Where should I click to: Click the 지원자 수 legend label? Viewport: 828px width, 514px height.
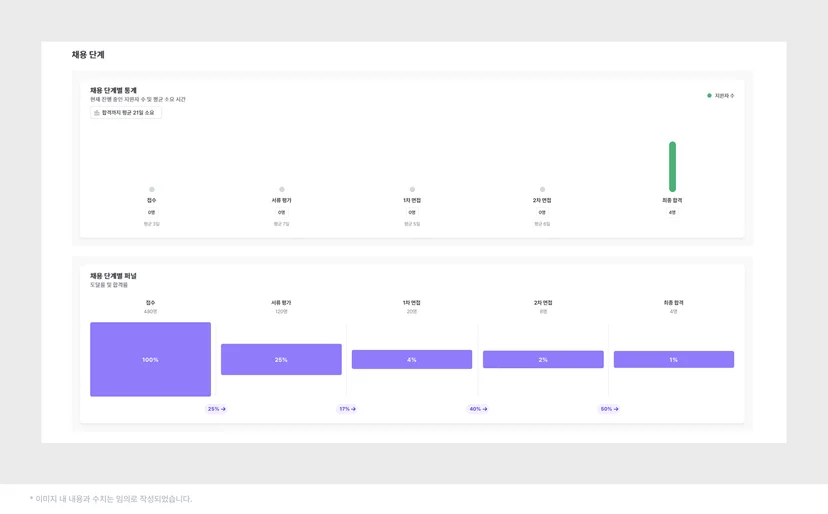pyautogui.click(x=724, y=96)
